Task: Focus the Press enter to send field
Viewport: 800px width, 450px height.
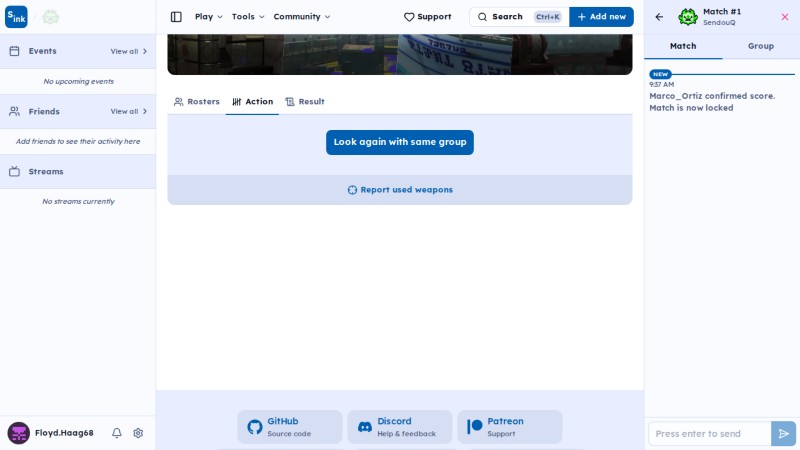Action: 710,434
